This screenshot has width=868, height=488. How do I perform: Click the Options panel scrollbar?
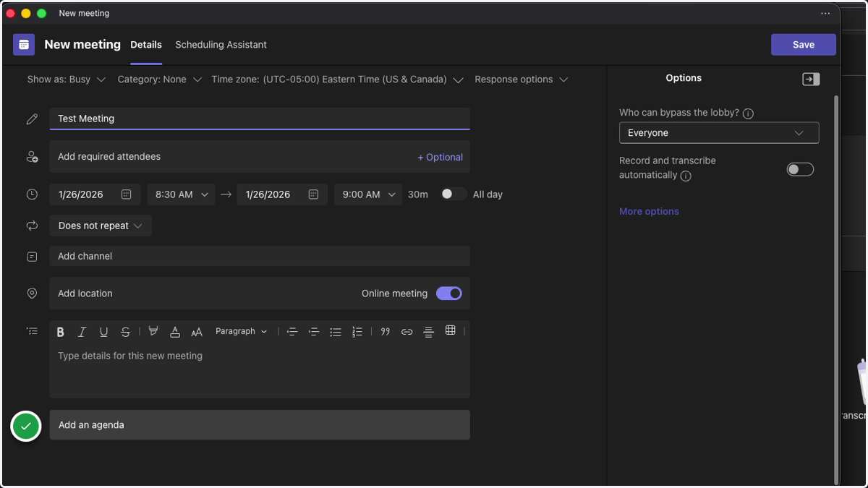click(838, 289)
